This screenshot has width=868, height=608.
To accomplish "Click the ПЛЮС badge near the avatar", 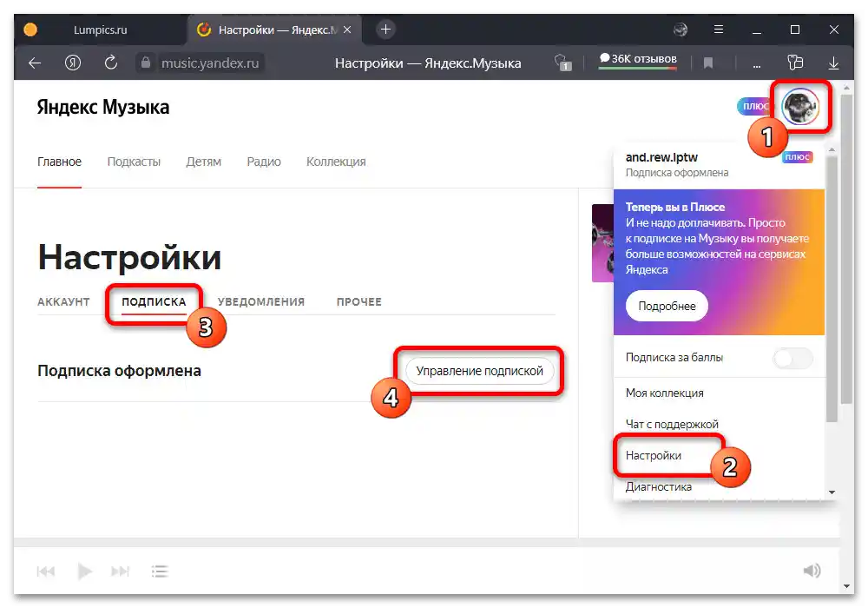I will pyautogui.click(x=753, y=106).
